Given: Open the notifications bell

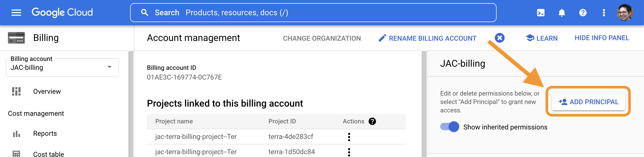Looking at the screenshot, I should pos(562,13).
